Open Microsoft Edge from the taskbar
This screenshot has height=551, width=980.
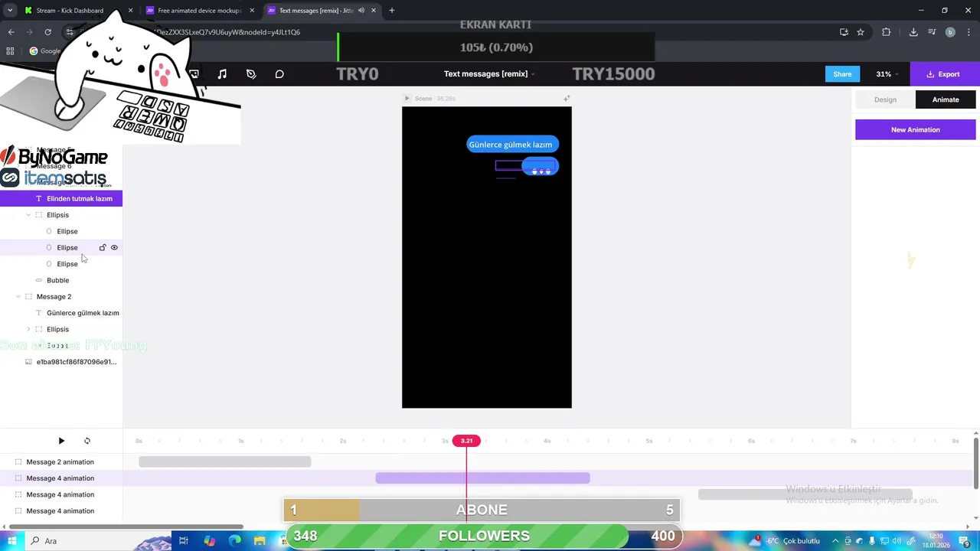pos(235,541)
